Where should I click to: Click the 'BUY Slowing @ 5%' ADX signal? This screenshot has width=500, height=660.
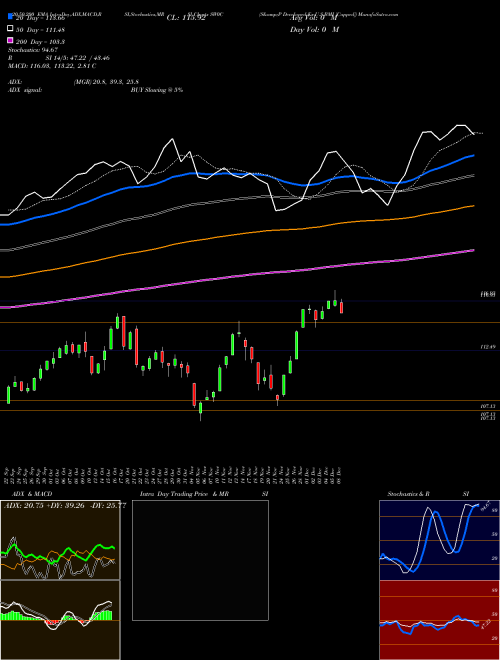click(x=157, y=90)
